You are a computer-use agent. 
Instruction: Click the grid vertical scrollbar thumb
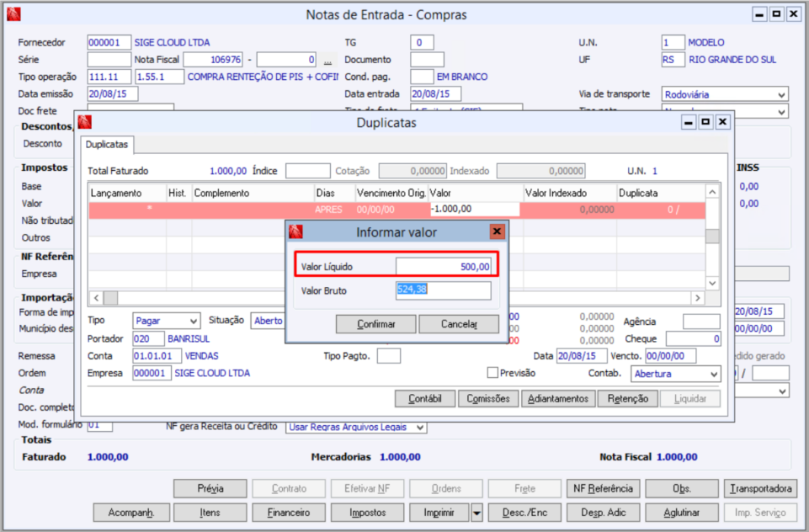(712, 236)
